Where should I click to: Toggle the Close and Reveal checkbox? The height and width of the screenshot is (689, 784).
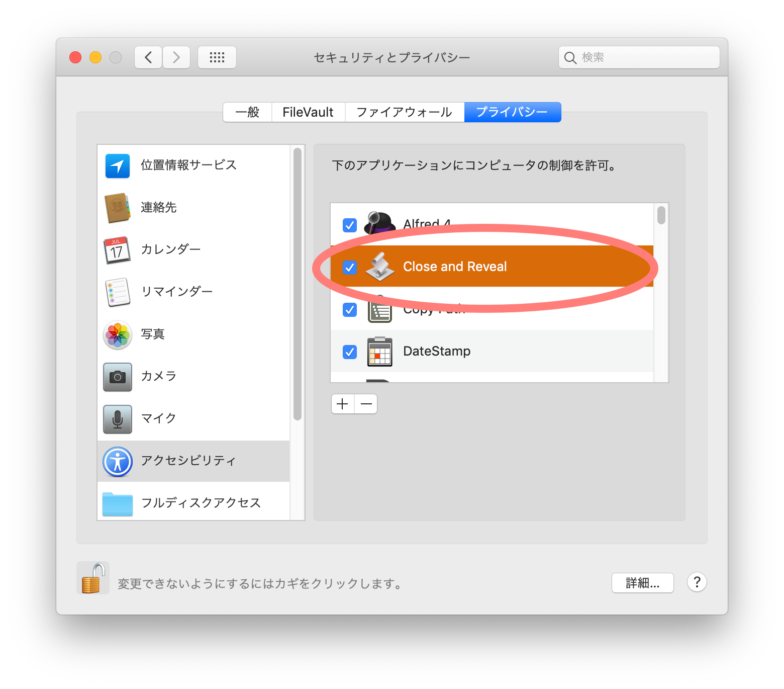point(350,267)
